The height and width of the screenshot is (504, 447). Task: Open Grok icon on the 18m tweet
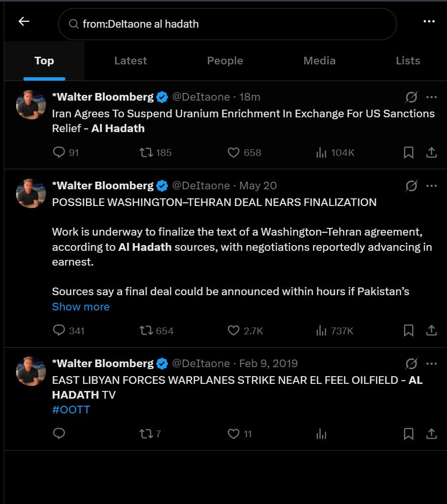(411, 97)
